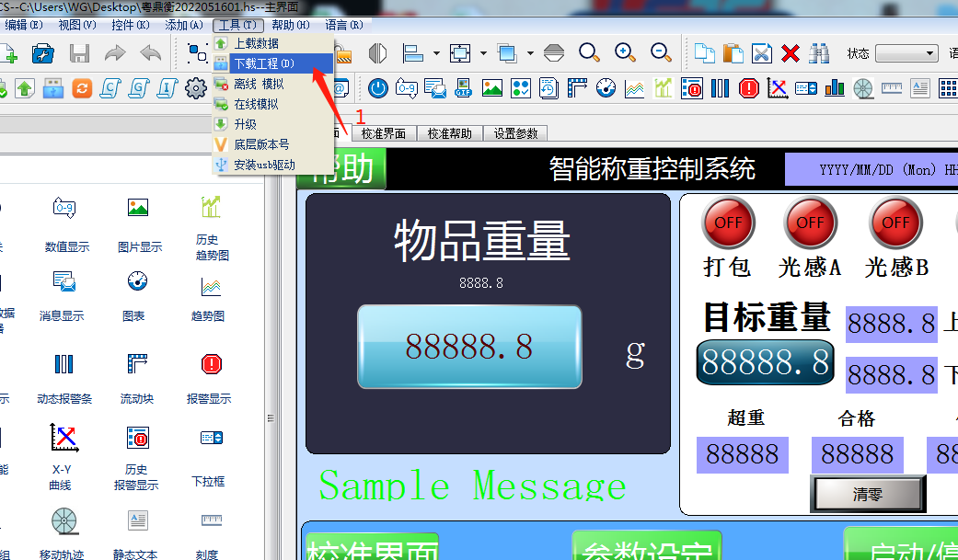Click the gauge meter icon in the toolbar
The height and width of the screenshot is (560, 958).
[x=606, y=88]
